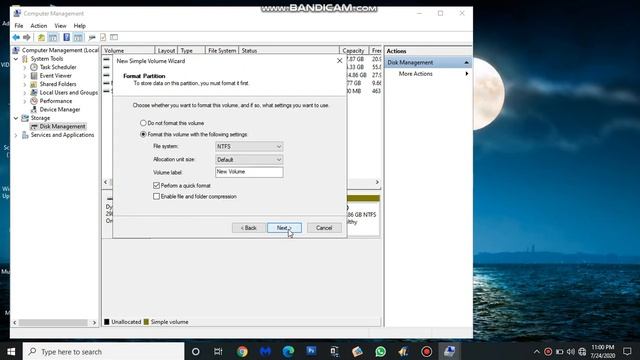
Task: Expand Services and Applications node
Action: (x=16, y=135)
